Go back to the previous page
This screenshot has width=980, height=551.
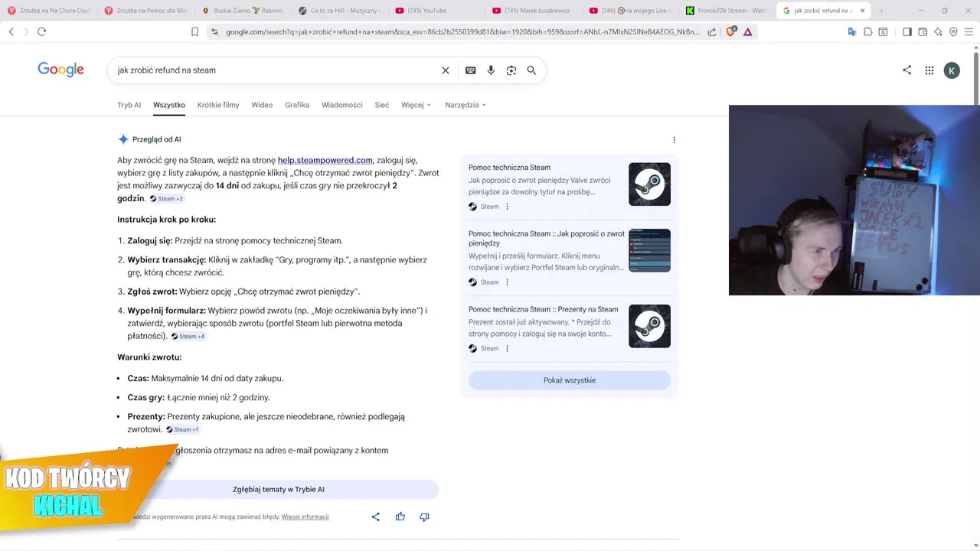pyautogui.click(x=11, y=31)
